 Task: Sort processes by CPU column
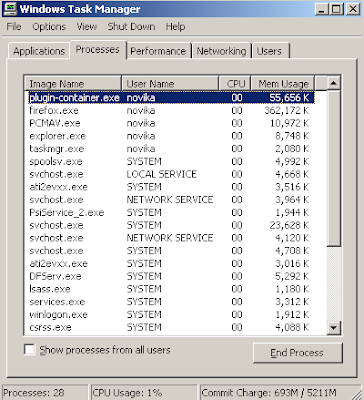tap(235, 84)
